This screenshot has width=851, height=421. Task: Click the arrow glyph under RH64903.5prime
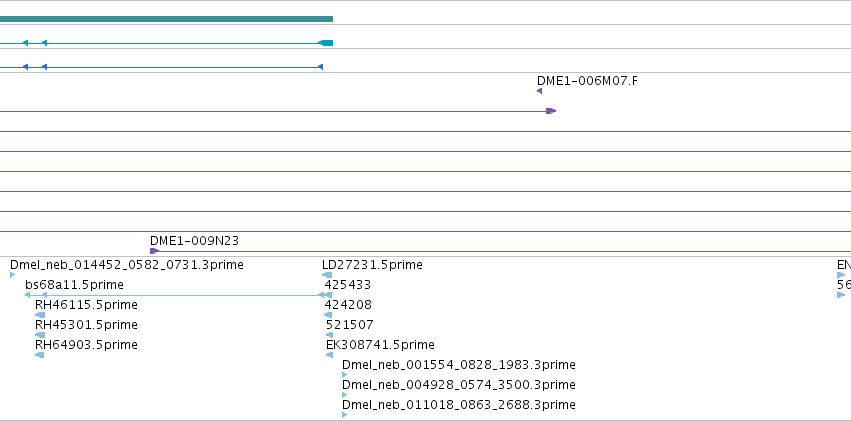click(40, 355)
